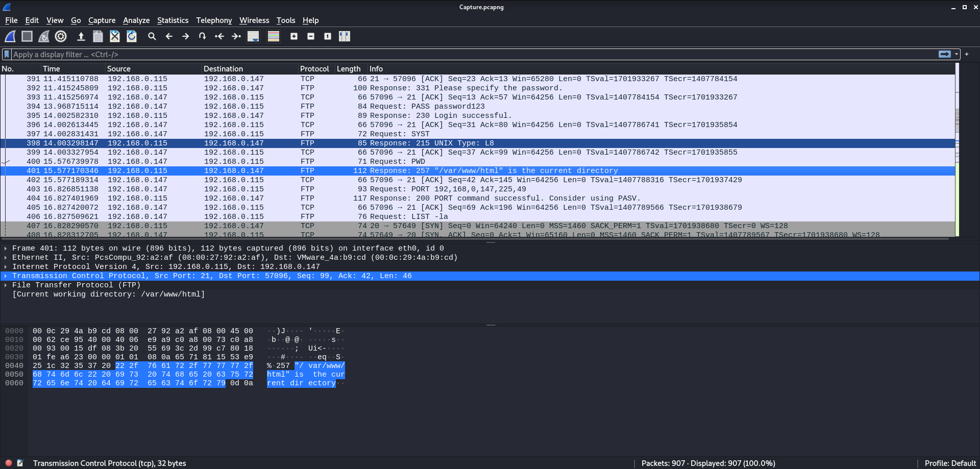Image resolution: width=980 pixels, height=469 pixels.
Task: Expand the Transmission Control Protocol layer
Action: click(x=6, y=276)
